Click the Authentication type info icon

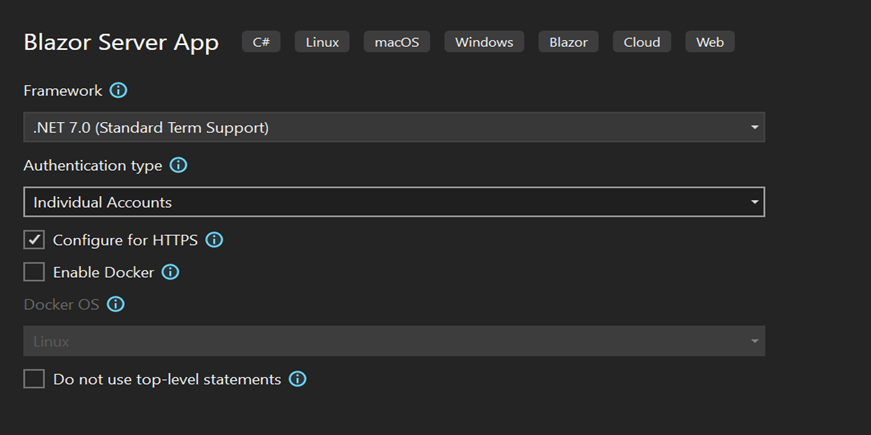click(x=178, y=165)
